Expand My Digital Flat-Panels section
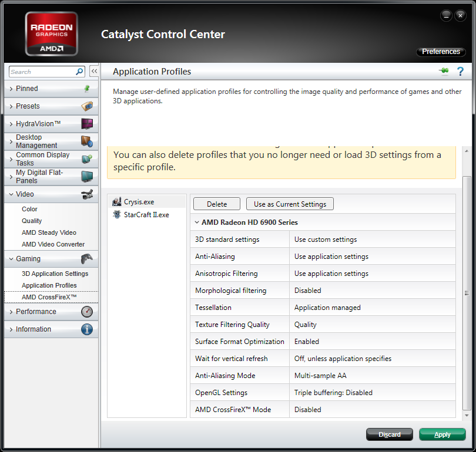This screenshot has height=452, width=476. pos(11,177)
